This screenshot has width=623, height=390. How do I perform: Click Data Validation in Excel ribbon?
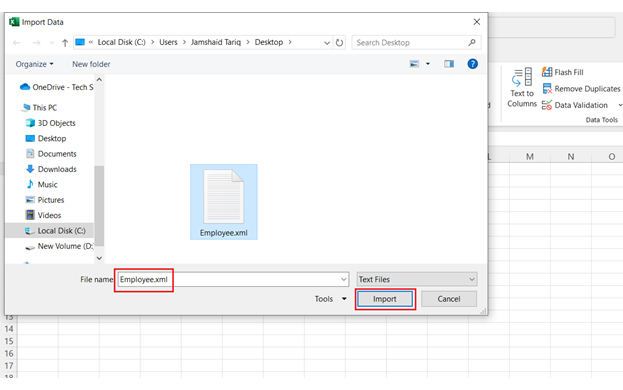coord(575,105)
